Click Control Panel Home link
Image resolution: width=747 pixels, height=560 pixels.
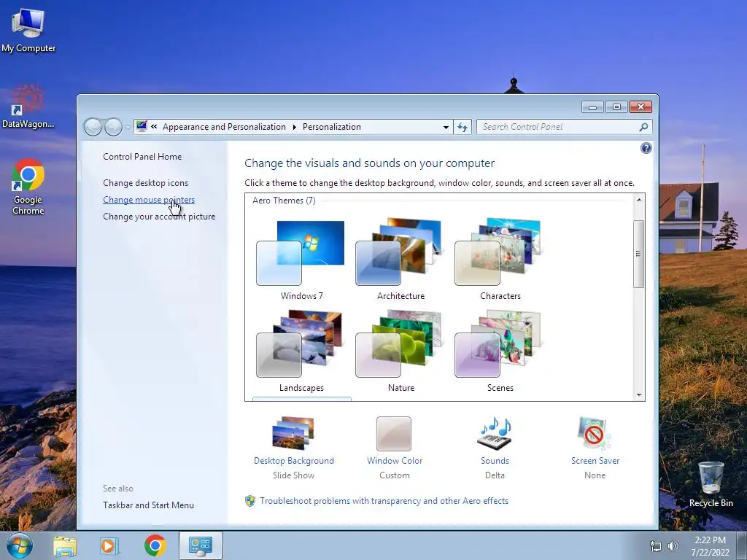pos(142,157)
